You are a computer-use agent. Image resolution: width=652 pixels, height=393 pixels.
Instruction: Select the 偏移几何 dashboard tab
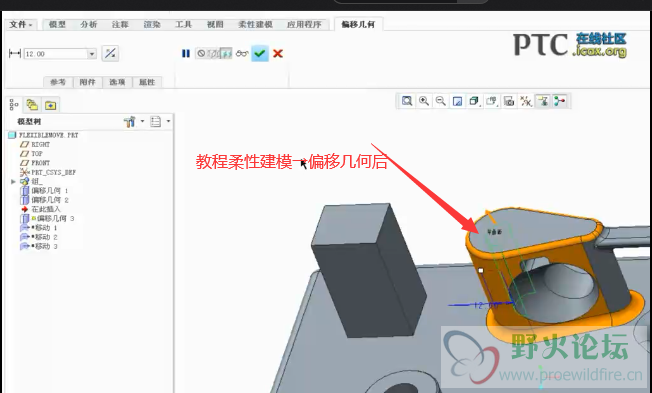[358, 25]
